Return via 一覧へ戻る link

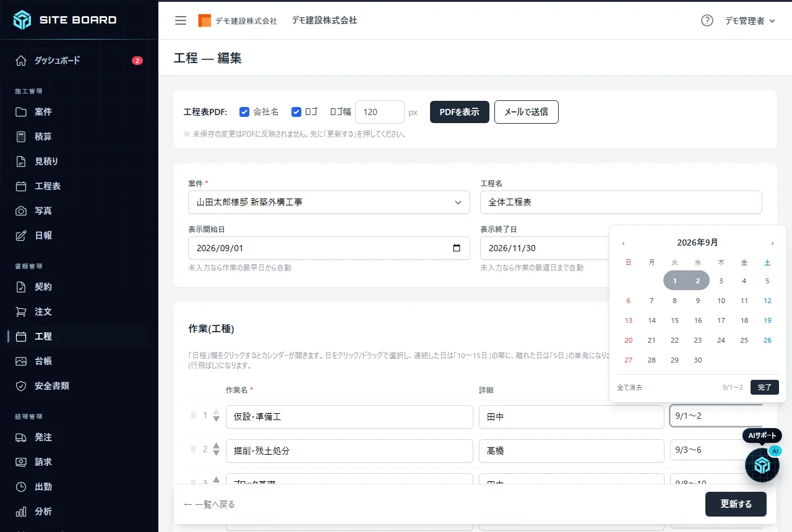pyautogui.click(x=209, y=504)
